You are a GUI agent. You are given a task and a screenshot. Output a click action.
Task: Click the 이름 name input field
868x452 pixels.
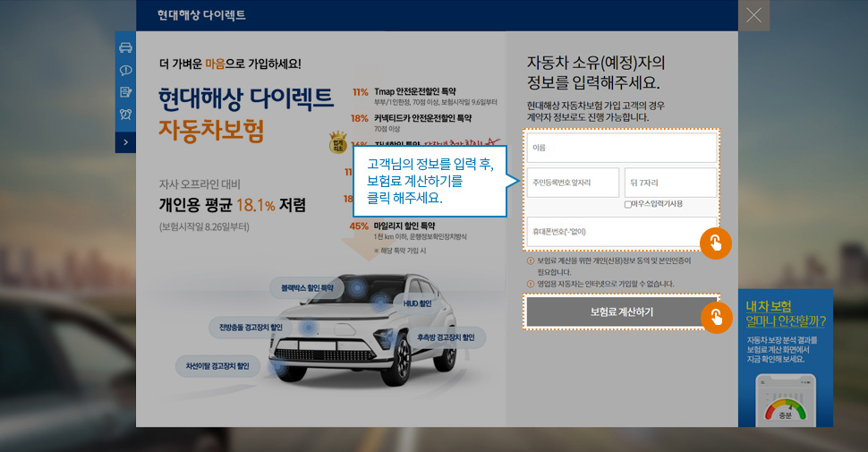tap(622, 148)
